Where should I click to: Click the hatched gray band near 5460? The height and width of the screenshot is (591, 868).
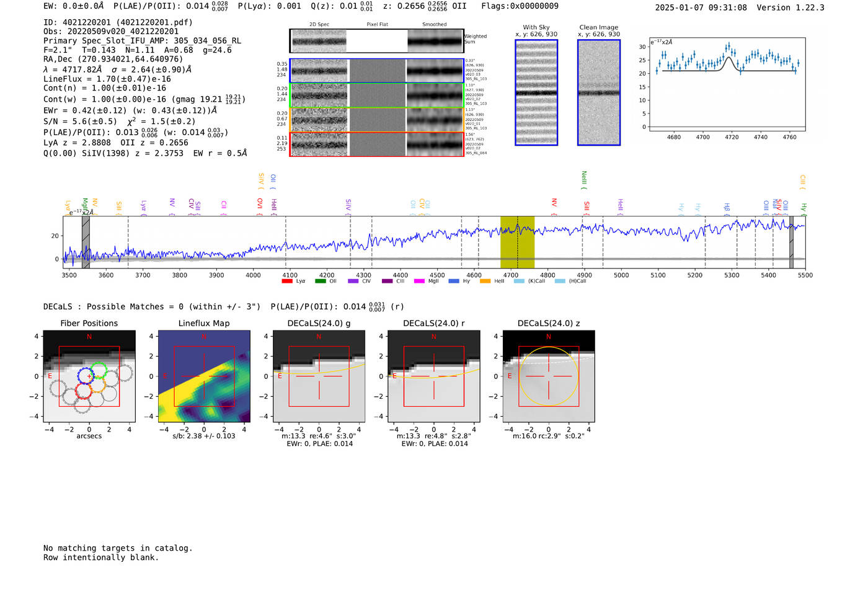(x=791, y=242)
